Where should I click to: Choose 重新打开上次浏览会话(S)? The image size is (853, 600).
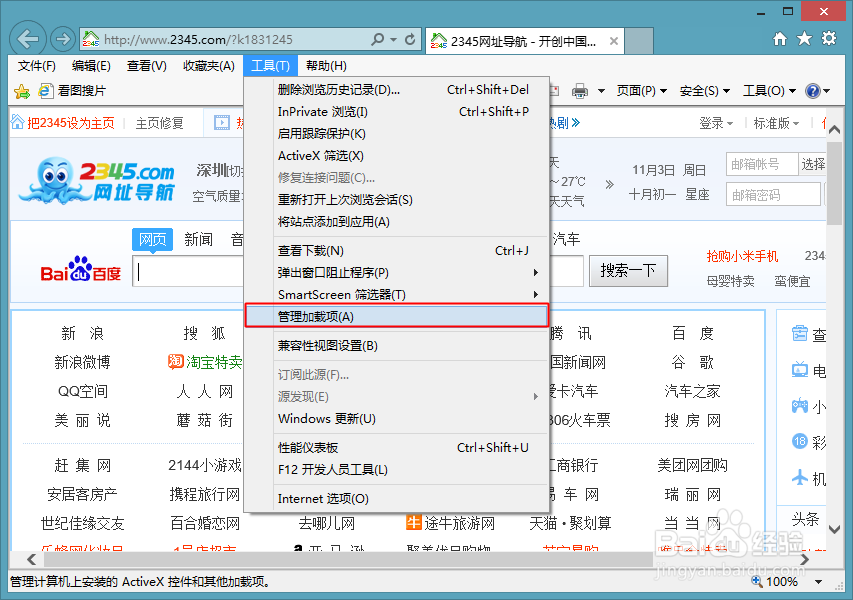click(397, 200)
